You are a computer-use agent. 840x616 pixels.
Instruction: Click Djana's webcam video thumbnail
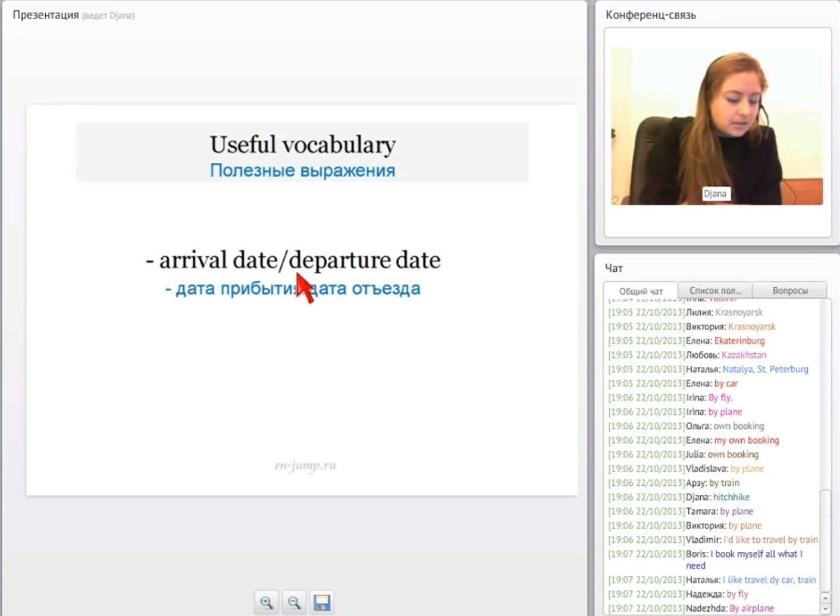pos(717,127)
